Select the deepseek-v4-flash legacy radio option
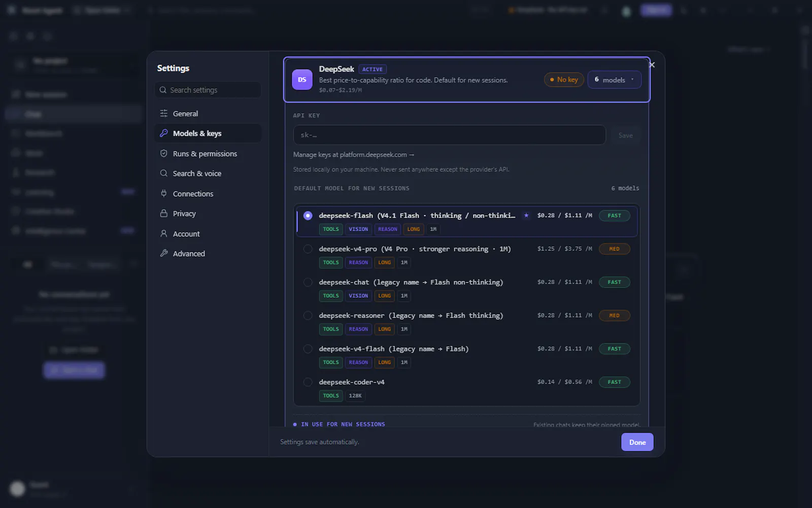812x508 pixels. (308, 349)
